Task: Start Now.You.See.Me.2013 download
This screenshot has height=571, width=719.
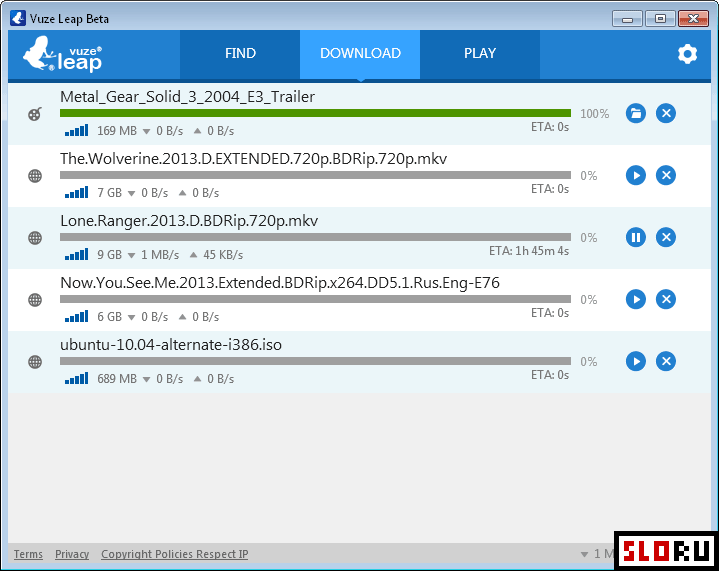Action: click(x=636, y=299)
